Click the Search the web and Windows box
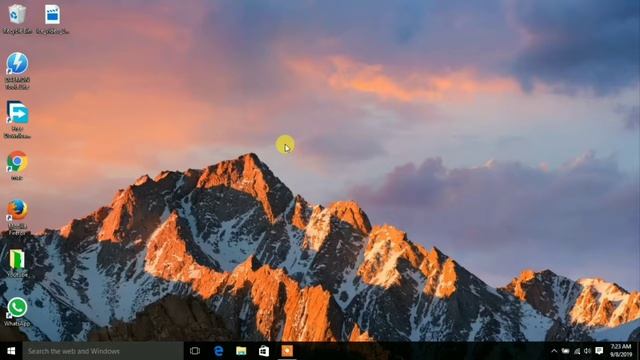 coord(103,351)
